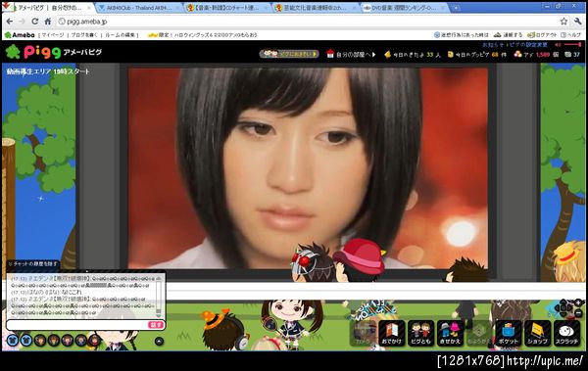Open the ヘルプ help link
Screen dimensions: 588x371
coord(571,35)
